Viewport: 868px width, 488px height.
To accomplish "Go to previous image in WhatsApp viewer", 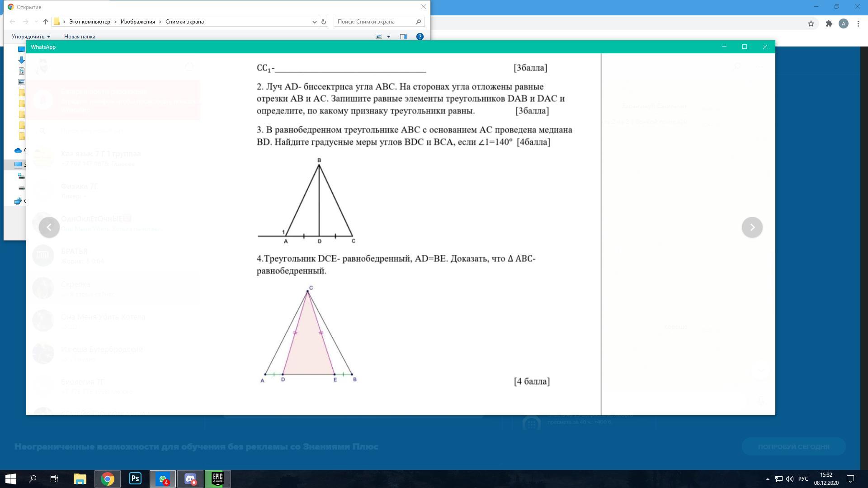I will (49, 227).
